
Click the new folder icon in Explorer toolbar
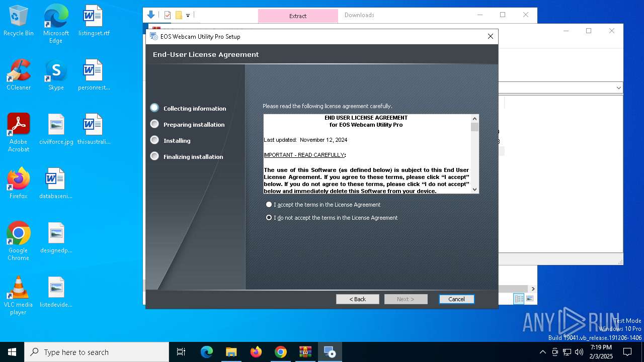pos(178,15)
